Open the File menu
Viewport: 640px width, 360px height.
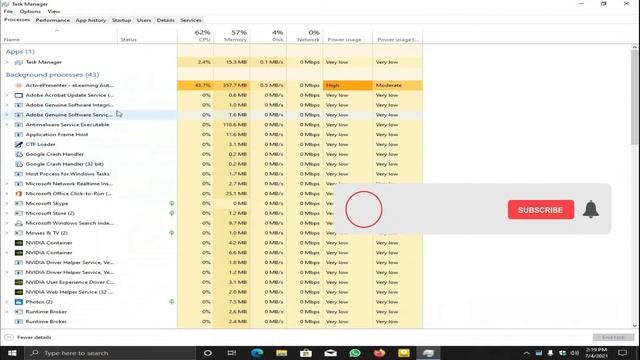[8, 11]
